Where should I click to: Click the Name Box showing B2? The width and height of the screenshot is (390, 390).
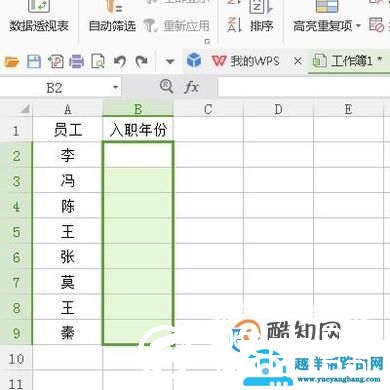coord(55,88)
